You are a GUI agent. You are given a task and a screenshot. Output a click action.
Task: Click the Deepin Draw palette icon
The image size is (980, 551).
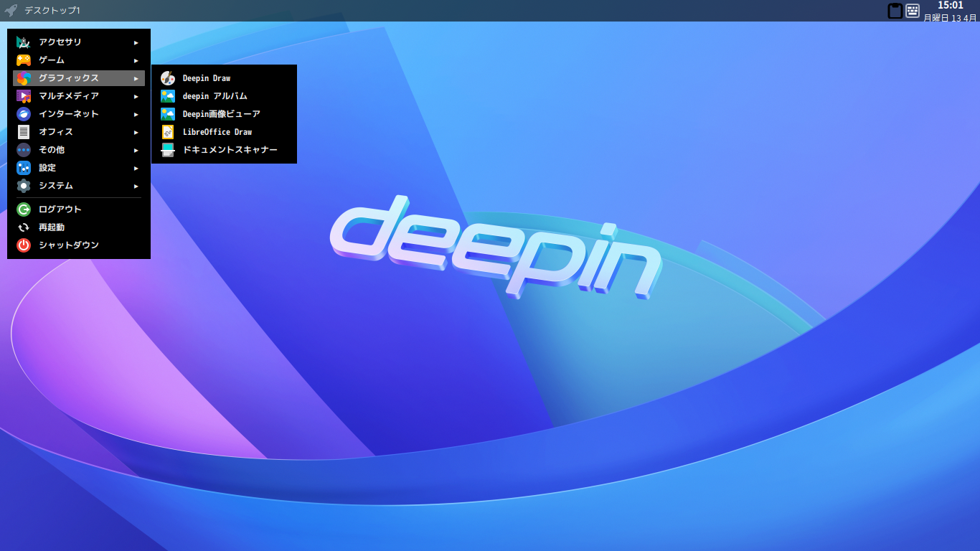click(168, 78)
